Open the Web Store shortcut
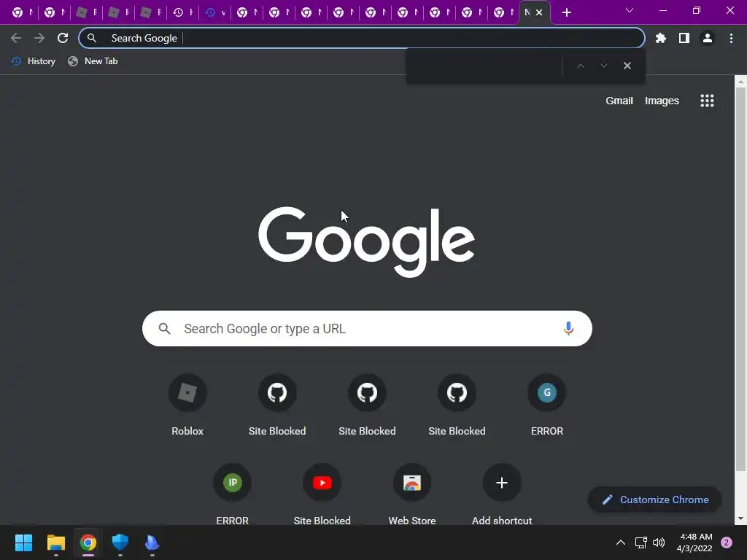This screenshot has width=747, height=560. click(x=412, y=494)
